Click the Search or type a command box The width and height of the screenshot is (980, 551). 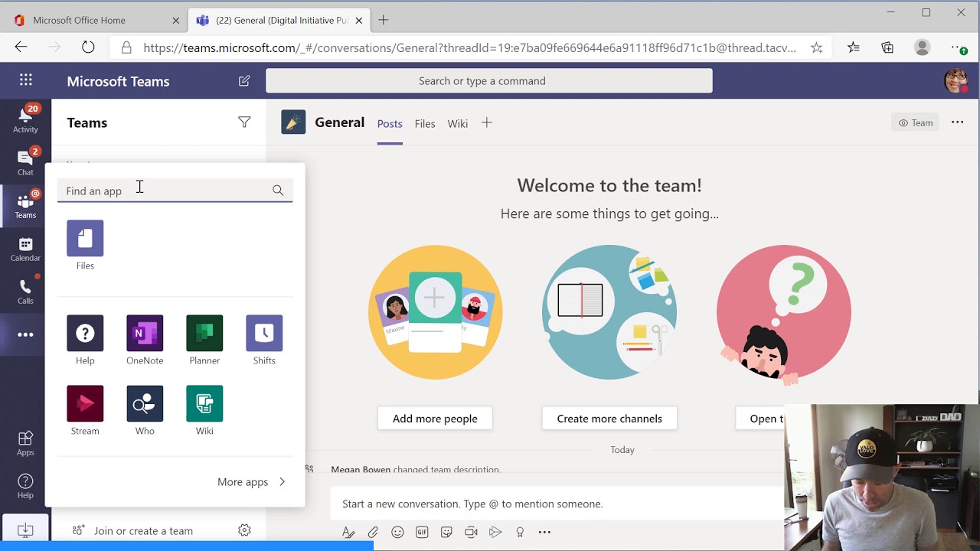pos(488,80)
